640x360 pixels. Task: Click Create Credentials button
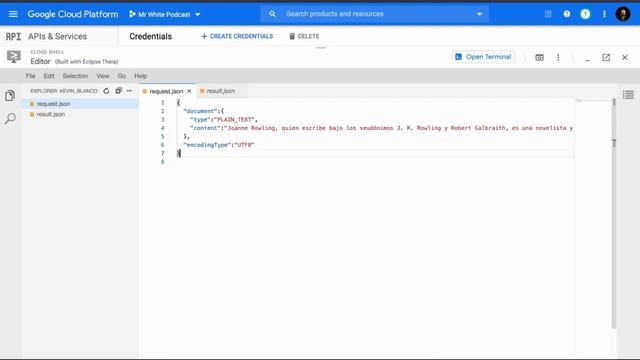[x=237, y=36]
